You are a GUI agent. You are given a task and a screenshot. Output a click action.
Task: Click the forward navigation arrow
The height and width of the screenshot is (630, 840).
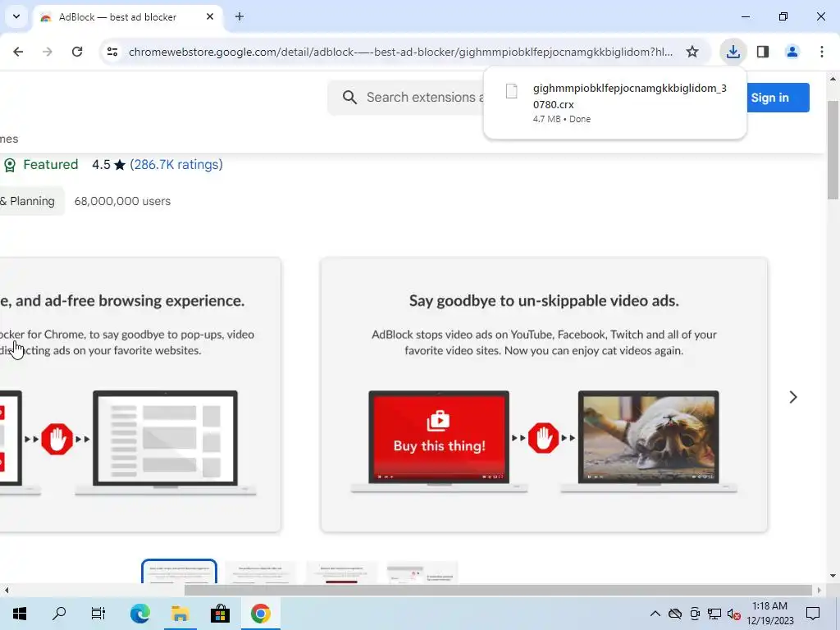pyautogui.click(x=47, y=52)
